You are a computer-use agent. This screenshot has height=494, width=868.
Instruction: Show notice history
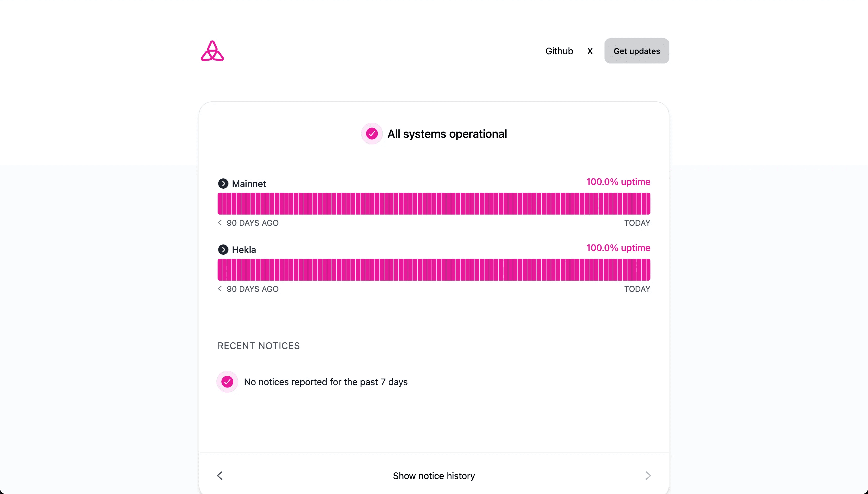434,476
